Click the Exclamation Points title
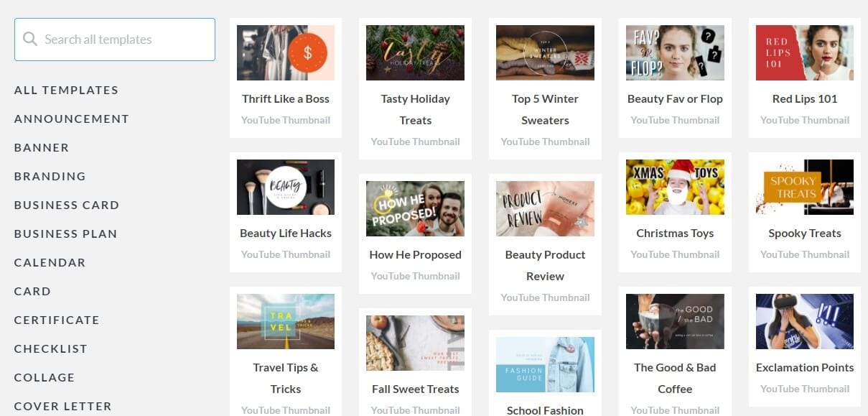The width and height of the screenshot is (868, 416). click(x=805, y=367)
